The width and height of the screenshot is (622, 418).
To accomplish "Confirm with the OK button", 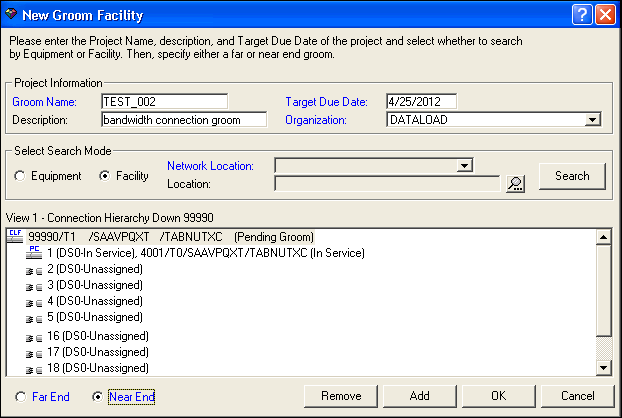I will (x=499, y=396).
